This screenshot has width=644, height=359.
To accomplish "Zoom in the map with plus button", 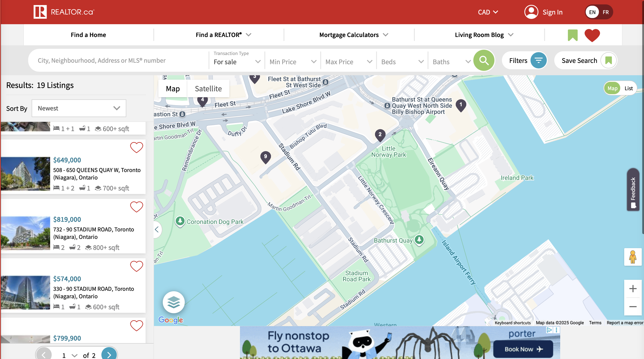I will point(633,289).
